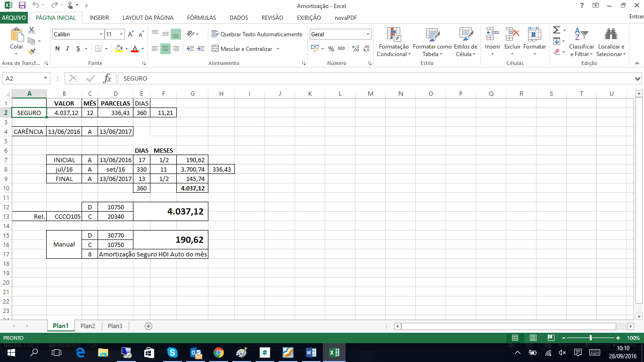The width and height of the screenshot is (644, 362).
Task: Click the Inserir cells icon
Action: tap(493, 34)
